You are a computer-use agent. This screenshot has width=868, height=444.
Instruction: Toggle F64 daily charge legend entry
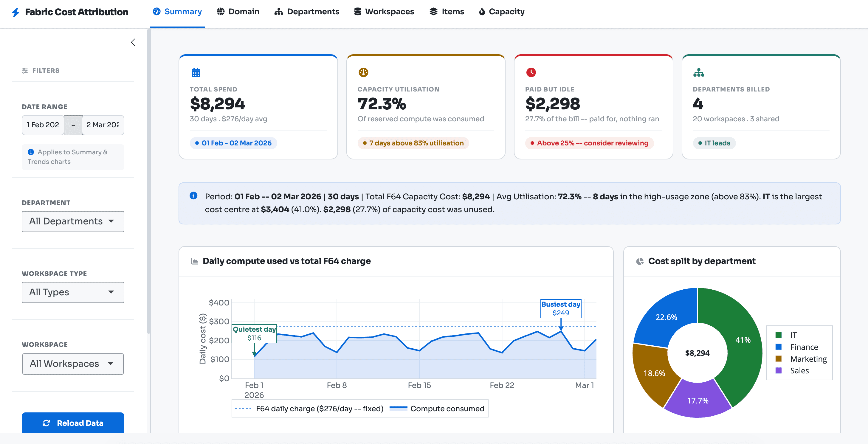click(309, 409)
